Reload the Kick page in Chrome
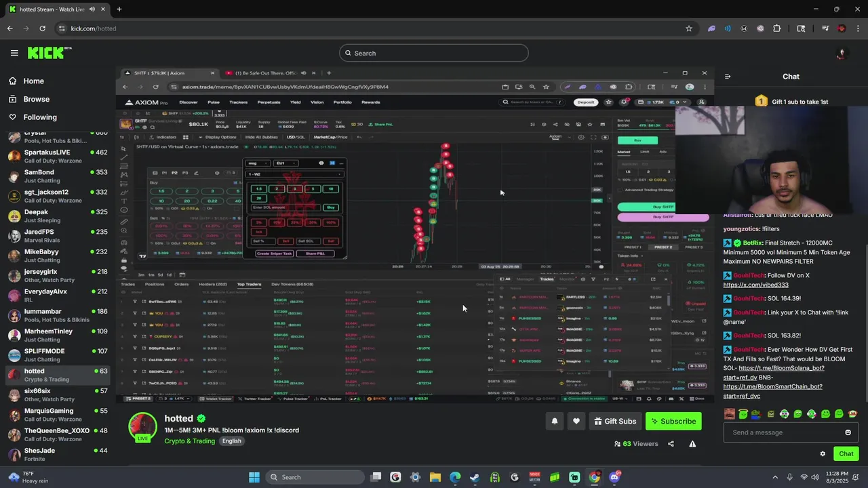This screenshot has width=868, height=488. coord(42,28)
